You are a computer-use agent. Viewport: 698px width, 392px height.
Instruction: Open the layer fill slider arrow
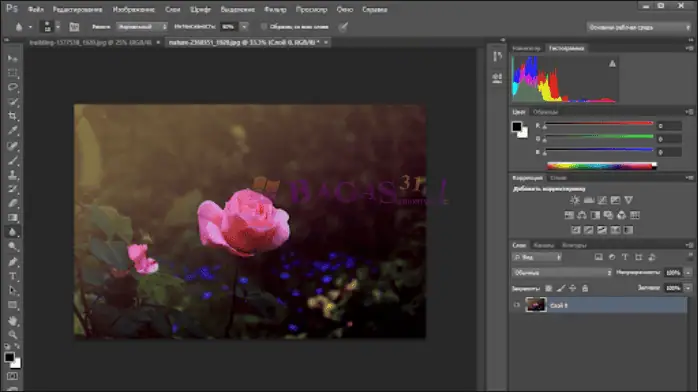coord(689,288)
